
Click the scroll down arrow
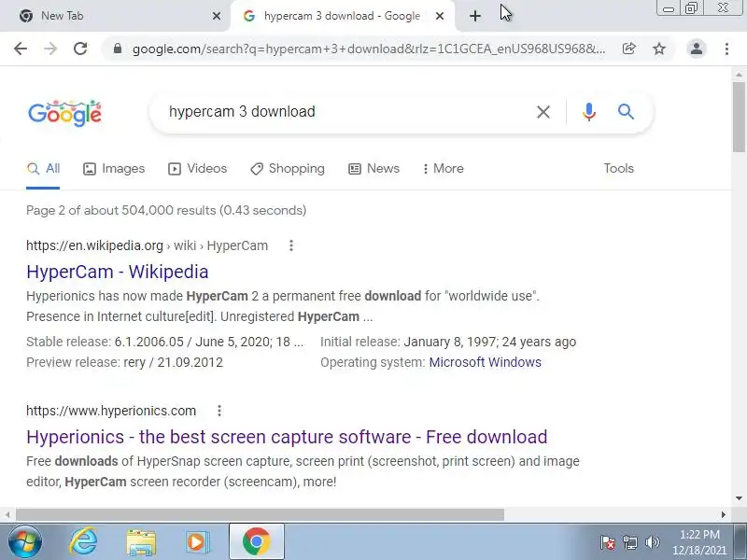[739, 498]
